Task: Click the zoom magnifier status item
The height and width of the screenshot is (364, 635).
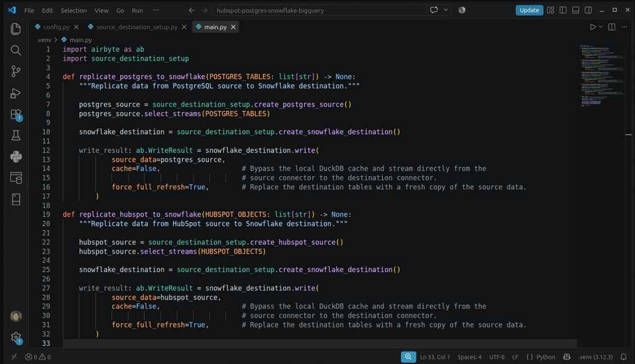Action: (x=408, y=357)
